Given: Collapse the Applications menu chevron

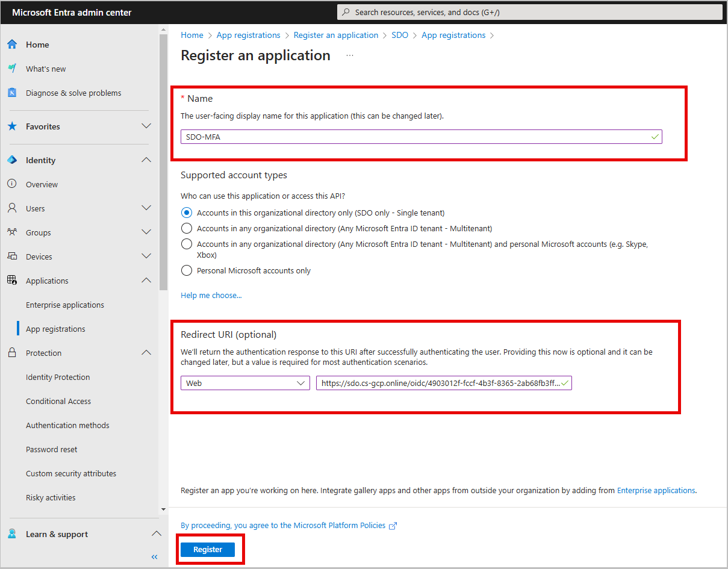Looking at the screenshot, I should (x=146, y=281).
